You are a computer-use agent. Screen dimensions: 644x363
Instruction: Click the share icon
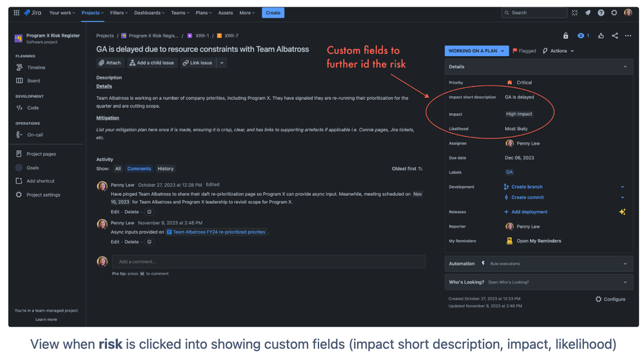615,35
